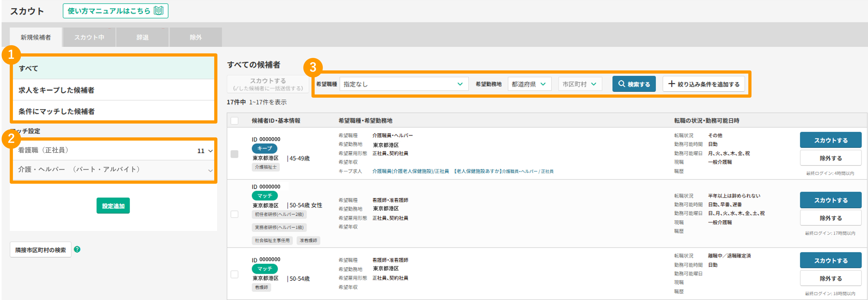Check the third candidate's checkbox

click(235, 274)
